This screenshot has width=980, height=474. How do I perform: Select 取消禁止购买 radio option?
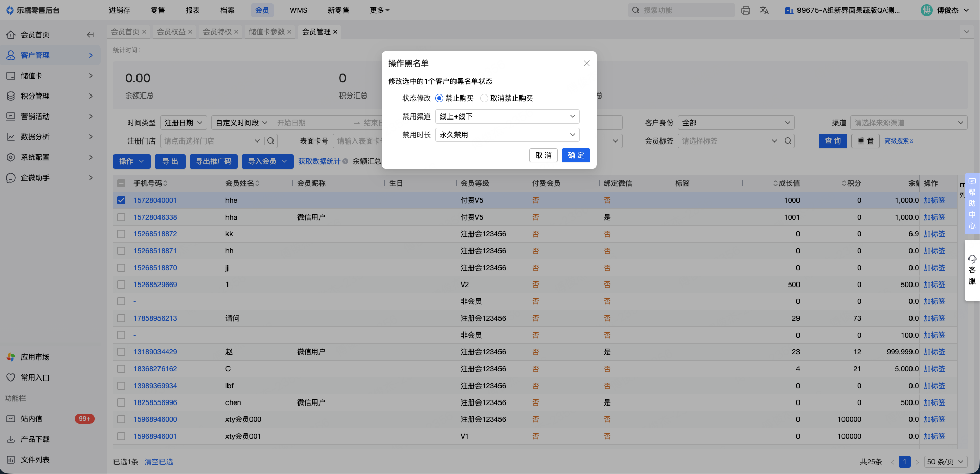point(484,98)
